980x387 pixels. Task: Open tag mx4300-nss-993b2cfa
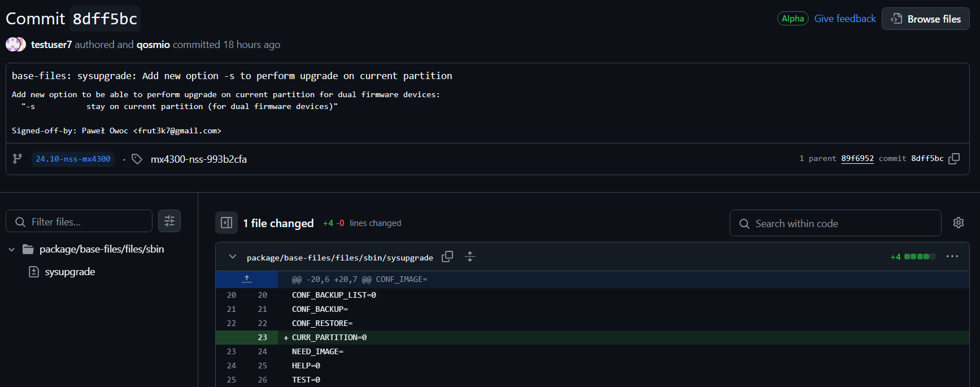pyautogui.click(x=198, y=159)
